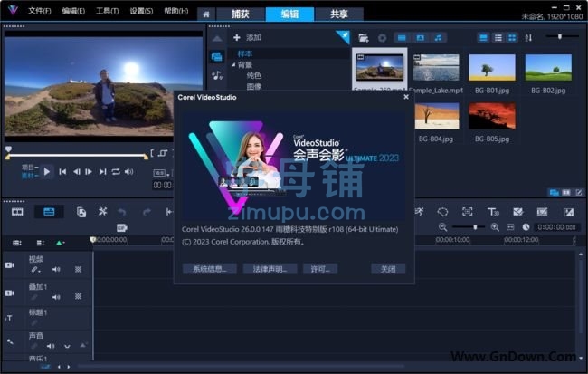The height and width of the screenshot is (374, 588).
Task: Open the 工具(T) menu
Action: (108, 11)
